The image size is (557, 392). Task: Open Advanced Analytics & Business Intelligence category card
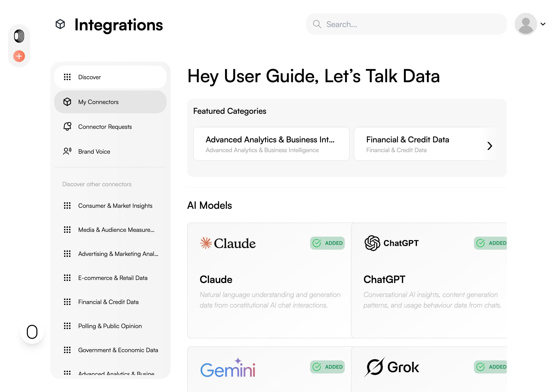pos(271,144)
